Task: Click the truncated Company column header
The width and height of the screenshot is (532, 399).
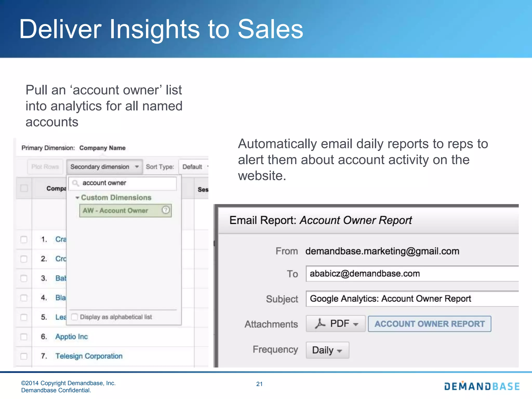Action: click(x=56, y=188)
